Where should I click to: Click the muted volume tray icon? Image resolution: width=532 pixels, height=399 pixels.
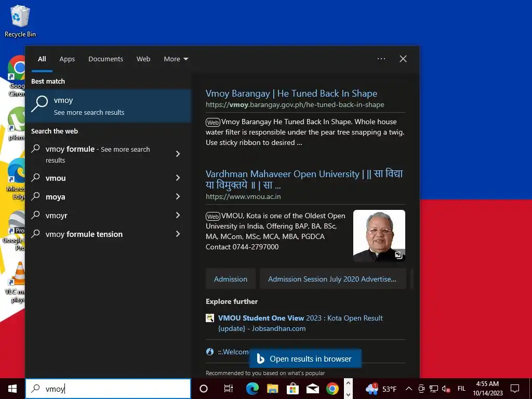(x=446, y=389)
